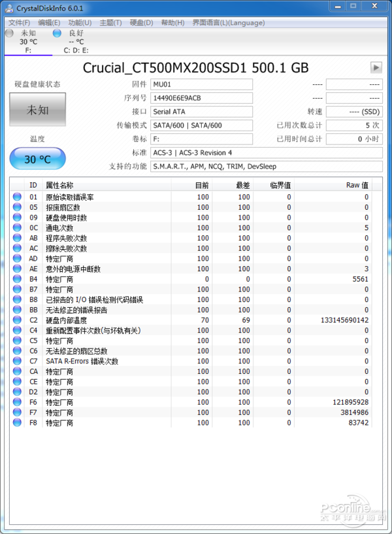This screenshot has width=392, height=534.
Task: Click status icon for attribute C6
Action: [x=17, y=350]
